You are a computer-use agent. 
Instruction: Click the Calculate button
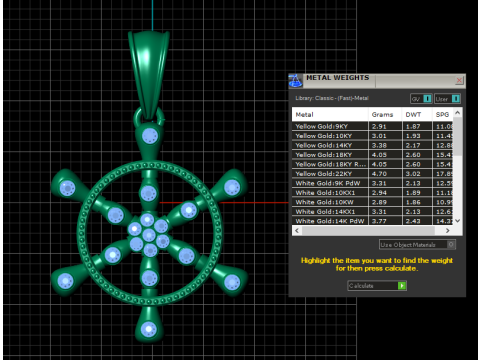(x=377, y=286)
